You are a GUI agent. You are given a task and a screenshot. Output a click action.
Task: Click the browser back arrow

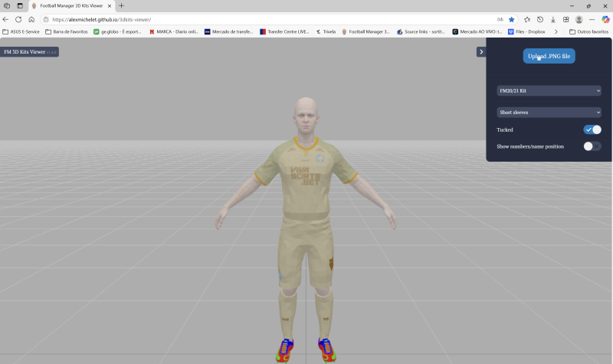pos(6,19)
